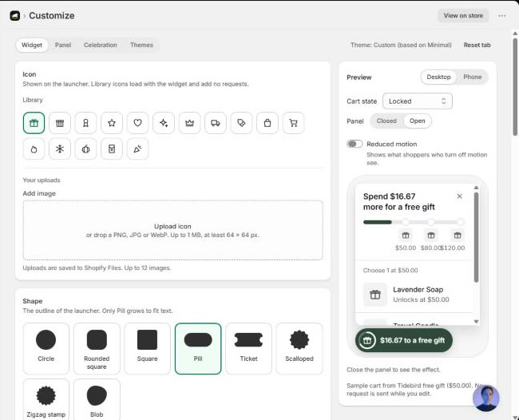Select the gift icon in the library
The width and height of the screenshot is (519, 420).
click(x=34, y=123)
